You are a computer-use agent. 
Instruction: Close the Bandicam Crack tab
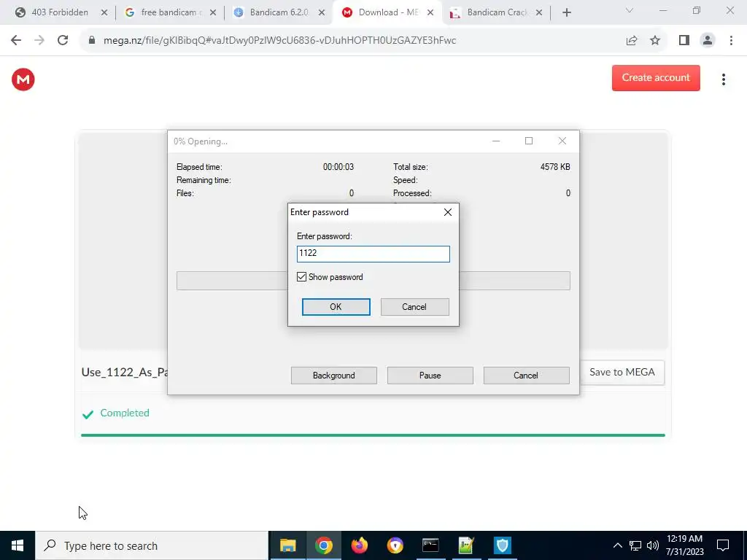(x=539, y=13)
